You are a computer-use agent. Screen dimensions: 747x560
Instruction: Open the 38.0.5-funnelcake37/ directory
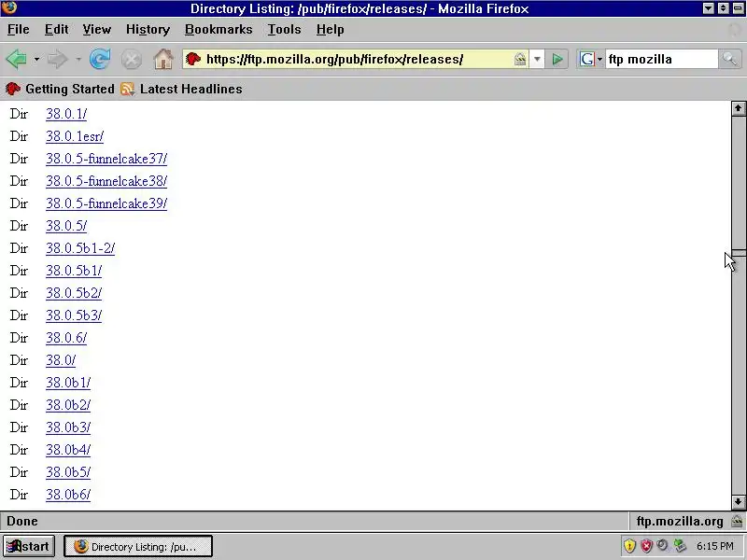click(x=106, y=159)
